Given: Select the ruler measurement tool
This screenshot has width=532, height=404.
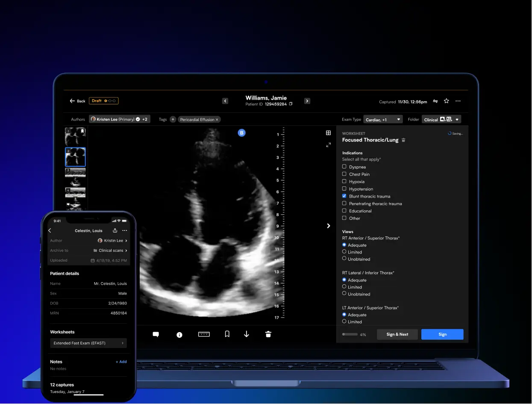Looking at the screenshot, I should pyautogui.click(x=204, y=334).
